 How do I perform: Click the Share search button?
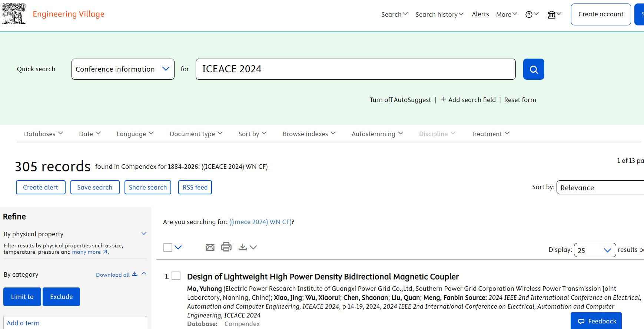click(x=148, y=187)
